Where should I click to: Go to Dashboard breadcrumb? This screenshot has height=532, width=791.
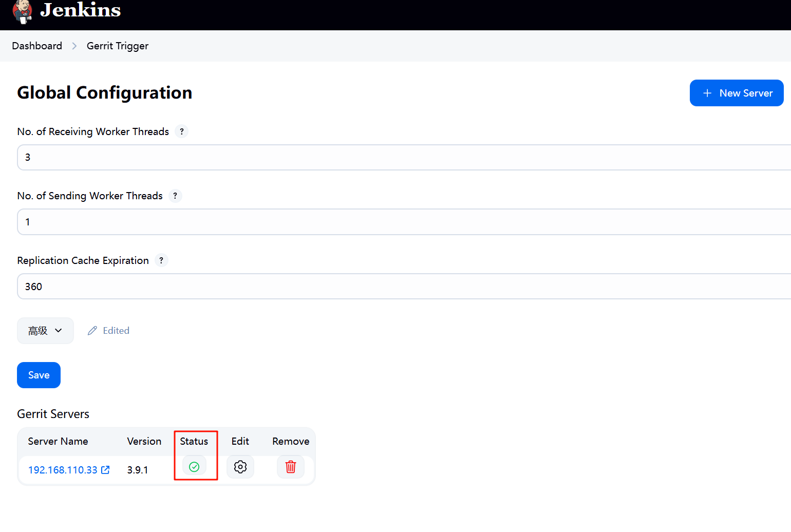(37, 46)
